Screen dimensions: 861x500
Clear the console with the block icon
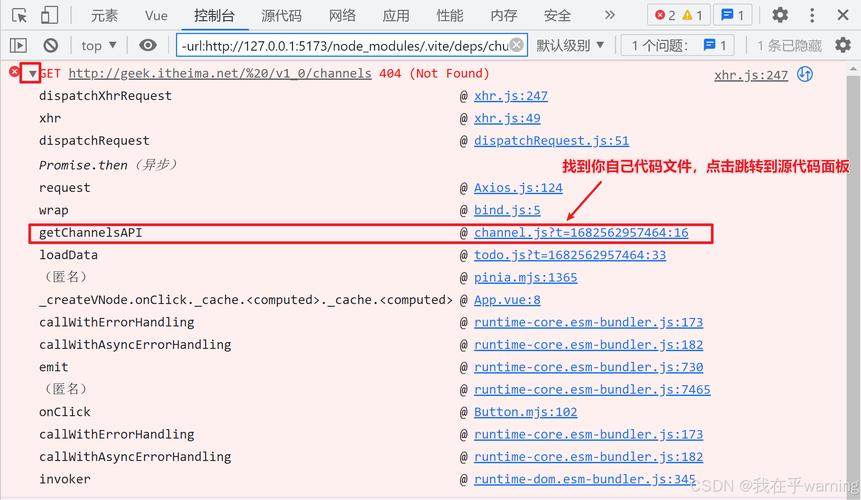point(50,45)
